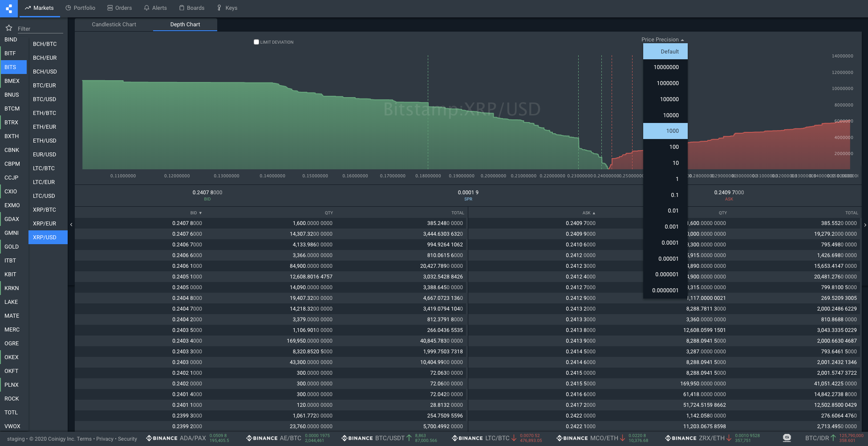The width and height of the screenshot is (868, 446).
Task: Select the BIND exchange
Action: click(13, 40)
